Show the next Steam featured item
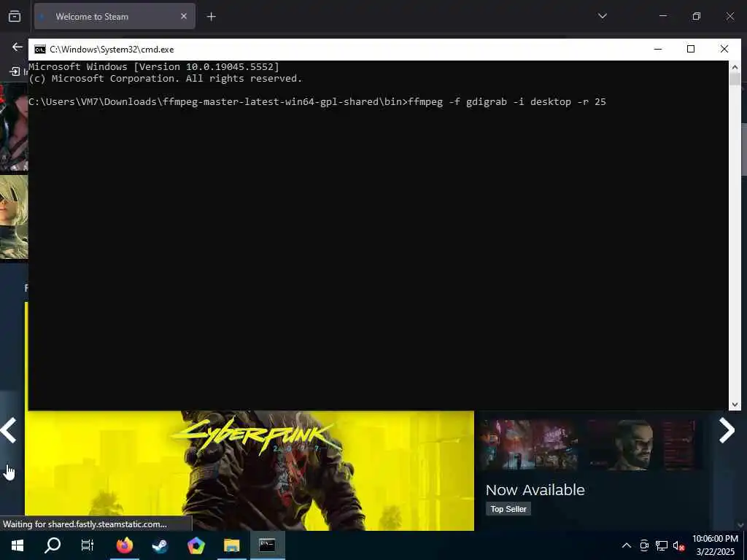The height and width of the screenshot is (560, 747). coord(727,430)
